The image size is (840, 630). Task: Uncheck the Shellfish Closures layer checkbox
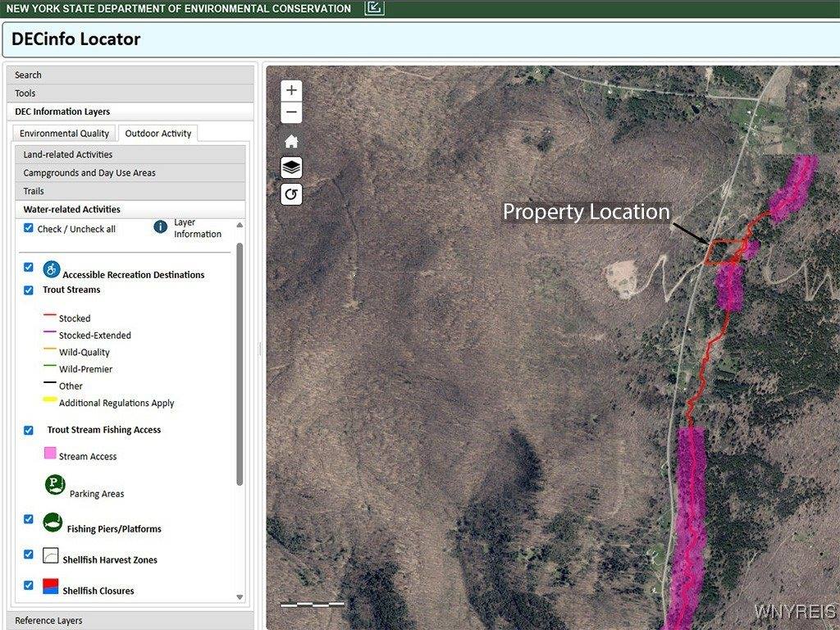pos(29,585)
